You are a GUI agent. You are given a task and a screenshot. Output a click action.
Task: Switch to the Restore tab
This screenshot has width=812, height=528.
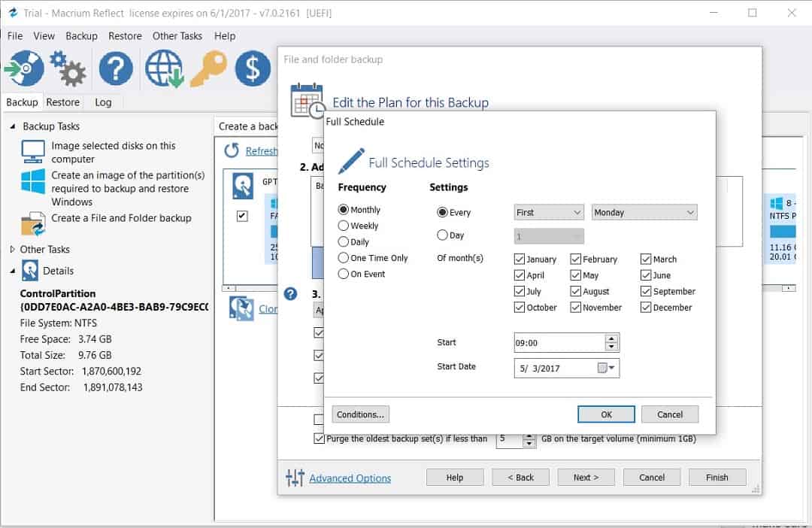point(62,102)
